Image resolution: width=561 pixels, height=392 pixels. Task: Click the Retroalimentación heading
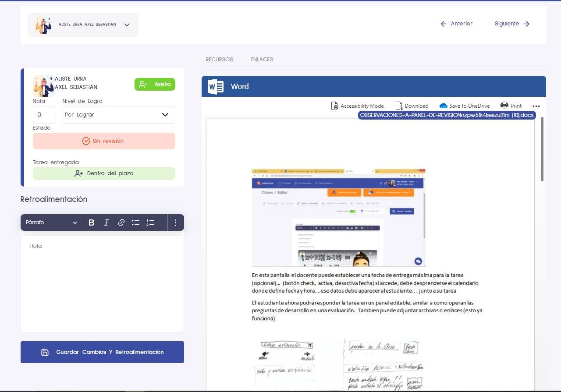(54, 199)
